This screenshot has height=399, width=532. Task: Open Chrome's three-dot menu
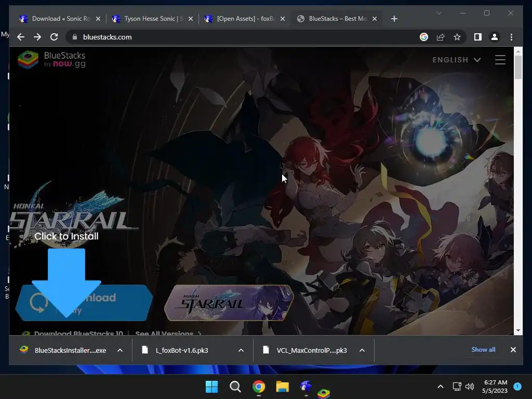point(511,37)
